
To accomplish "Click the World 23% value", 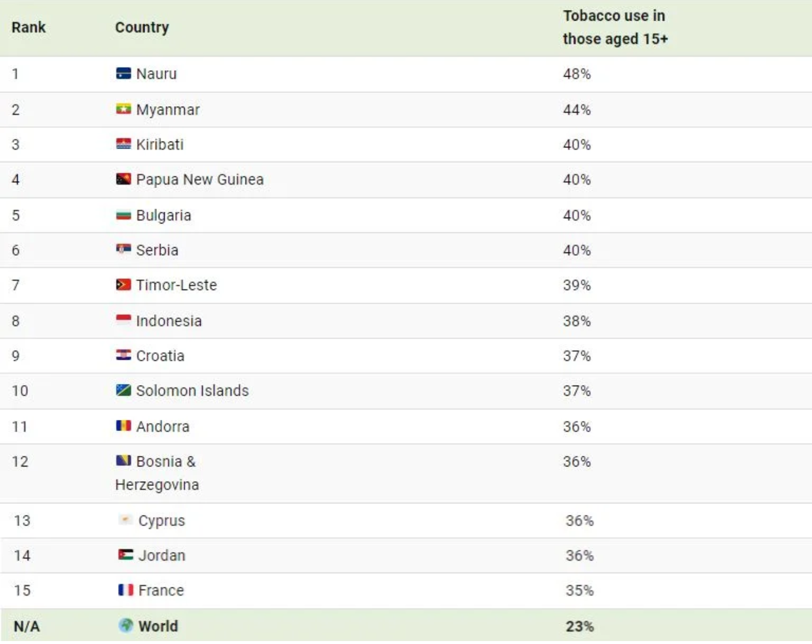I will [579, 626].
